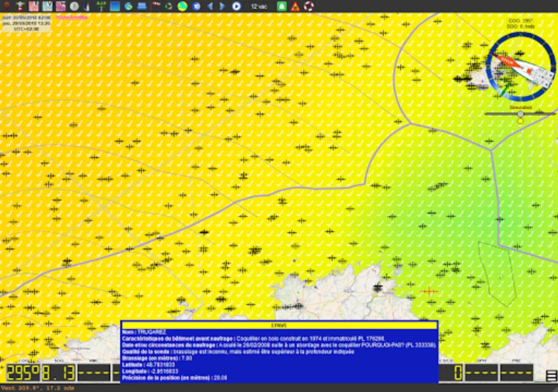The width and height of the screenshot is (558, 392).
Task: Step forward in time with right arrow
Action: click(222, 6)
